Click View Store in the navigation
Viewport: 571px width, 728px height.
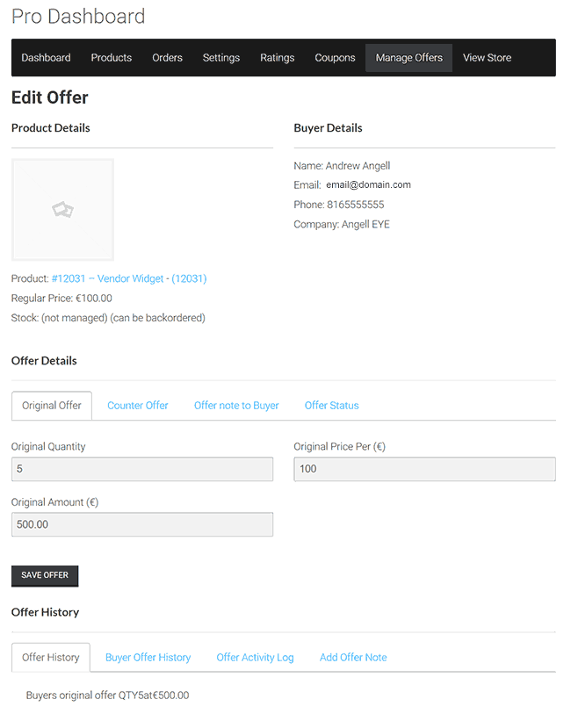(x=487, y=58)
